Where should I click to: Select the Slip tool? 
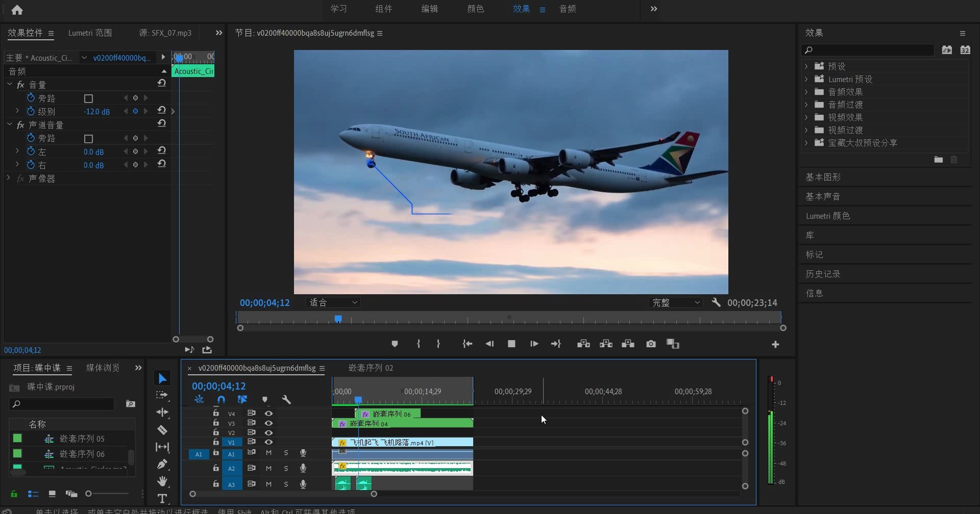pyautogui.click(x=162, y=447)
